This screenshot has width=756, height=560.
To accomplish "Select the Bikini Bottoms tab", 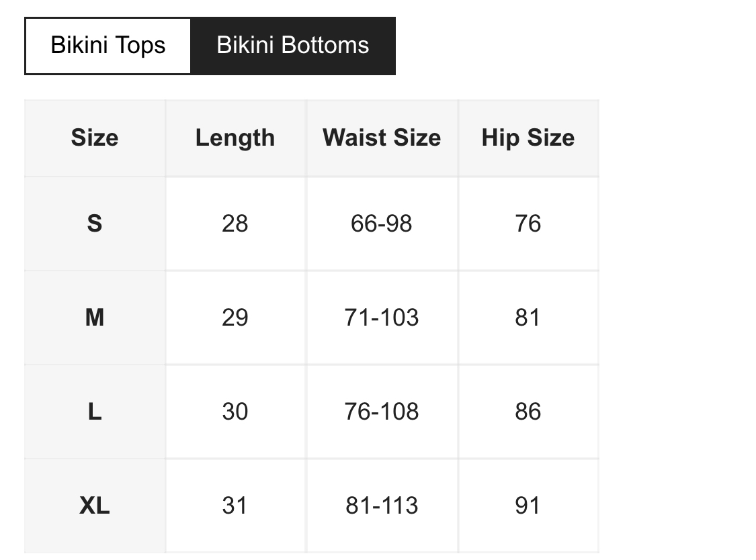I will click(293, 46).
